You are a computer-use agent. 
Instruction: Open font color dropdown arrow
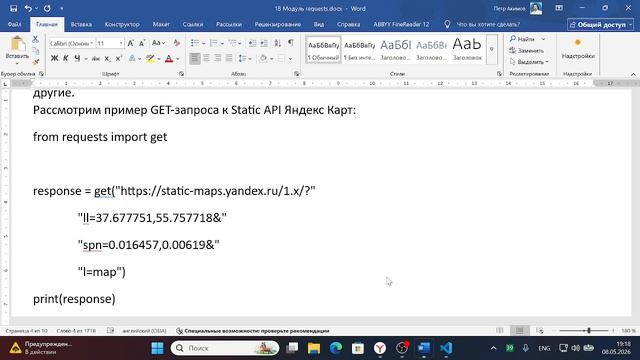(178, 59)
